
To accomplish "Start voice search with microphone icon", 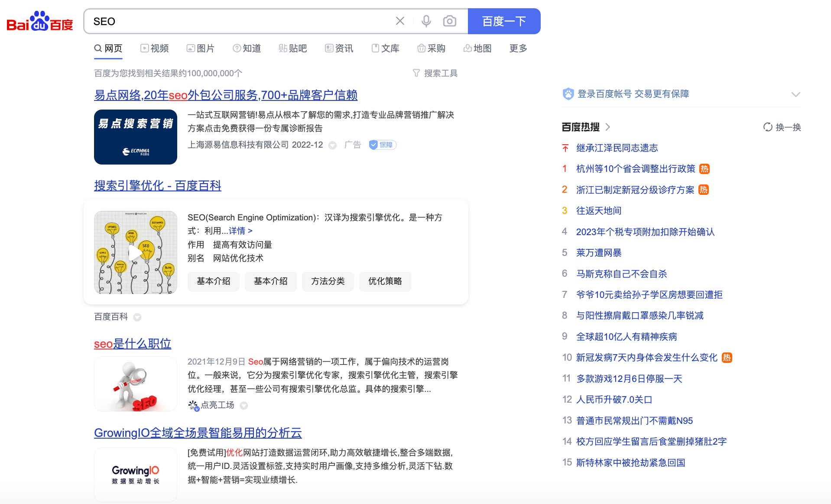I will [426, 21].
